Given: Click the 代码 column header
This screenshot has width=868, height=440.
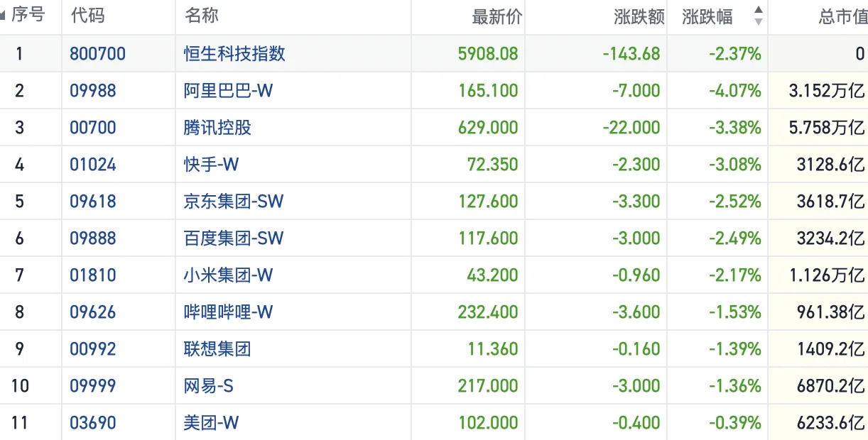Looking at the screenshot, I should click(88, 16).
